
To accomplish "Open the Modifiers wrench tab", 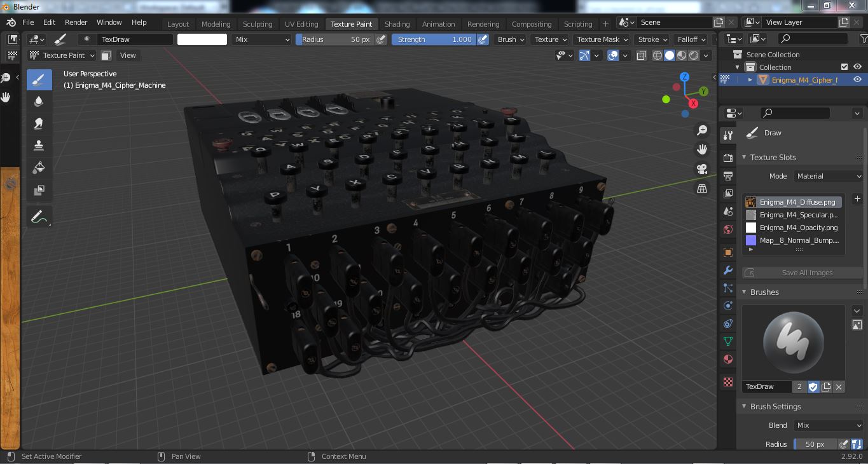I will tap(728, 270).
